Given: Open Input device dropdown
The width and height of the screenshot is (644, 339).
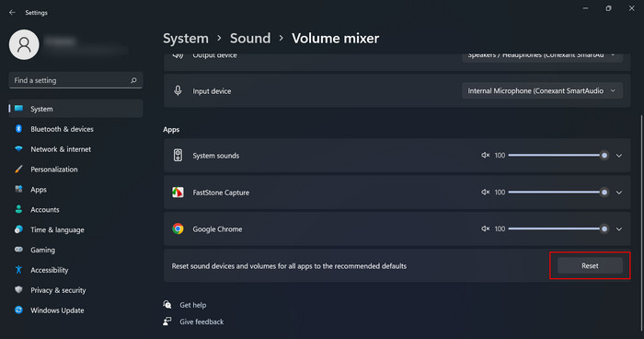Looking at the screenshot, I should tap(542, 90).
